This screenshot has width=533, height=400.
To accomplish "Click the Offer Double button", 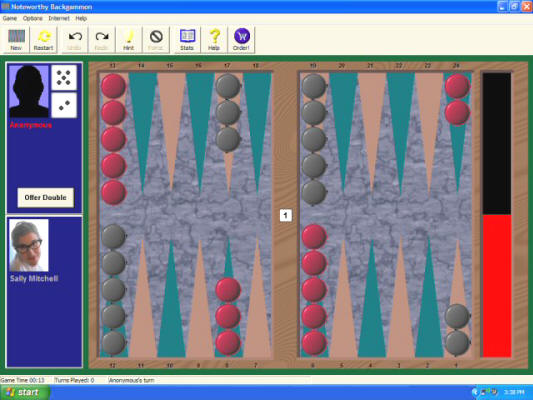I will (46, 197).
